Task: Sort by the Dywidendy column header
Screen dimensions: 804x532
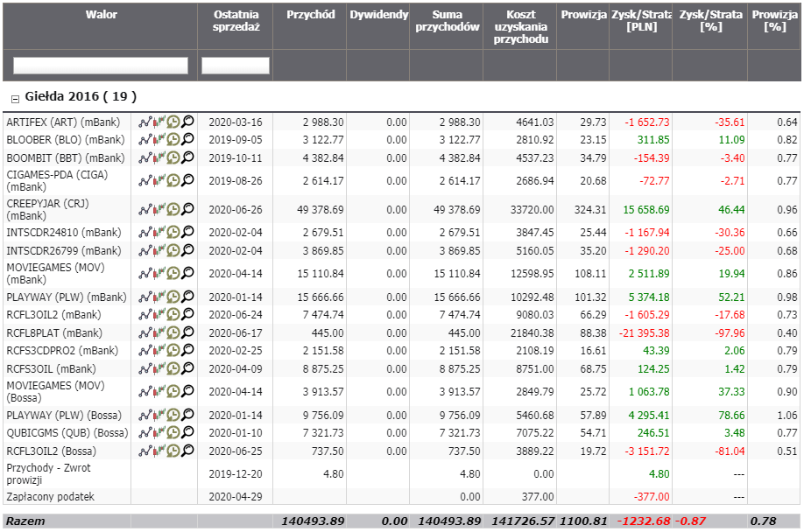Action: pyautogui.click(x=379, y=14)
